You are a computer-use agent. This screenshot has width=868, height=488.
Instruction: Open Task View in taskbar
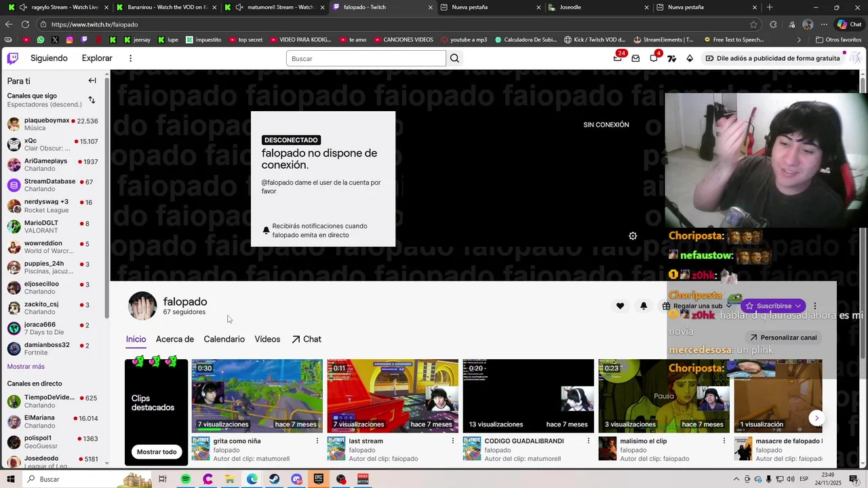tap(163, 479)
